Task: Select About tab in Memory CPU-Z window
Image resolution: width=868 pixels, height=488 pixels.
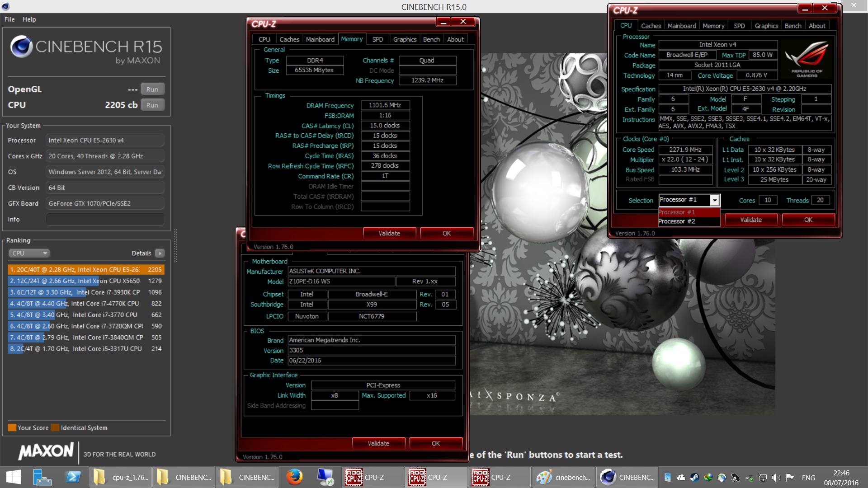Action: (x=455, y=39)
